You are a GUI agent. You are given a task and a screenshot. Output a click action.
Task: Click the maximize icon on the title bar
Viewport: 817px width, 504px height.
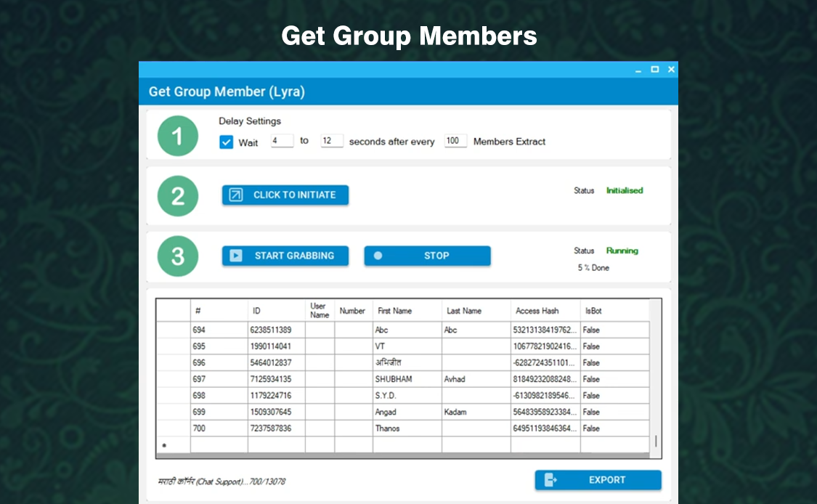(x=654, y=69)
